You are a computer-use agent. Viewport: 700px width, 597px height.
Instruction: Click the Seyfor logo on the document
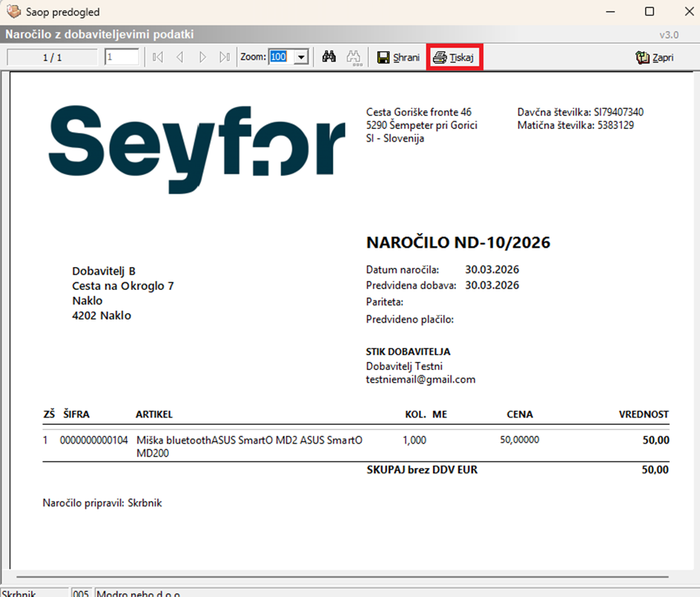pos(197,148)
